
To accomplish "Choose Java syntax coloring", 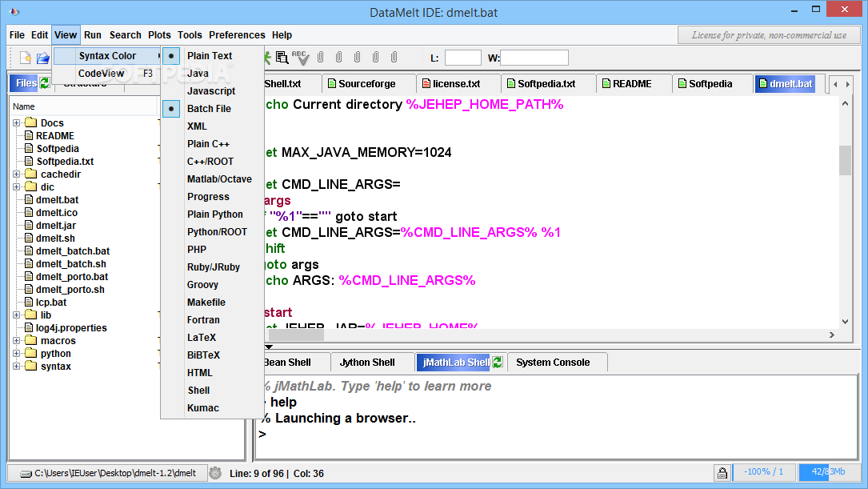I will (198, 73).
